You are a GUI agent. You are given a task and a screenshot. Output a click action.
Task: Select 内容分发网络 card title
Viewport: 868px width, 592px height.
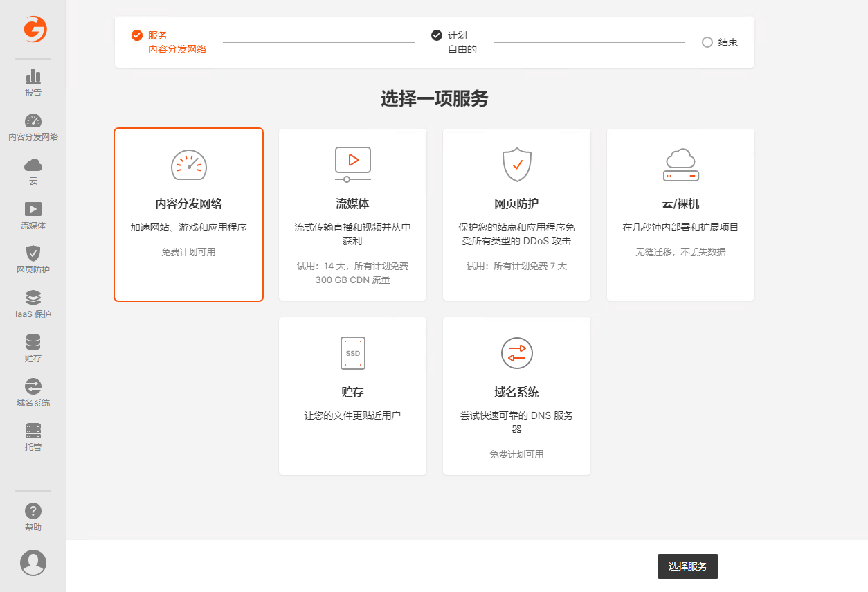pos(189,204)
